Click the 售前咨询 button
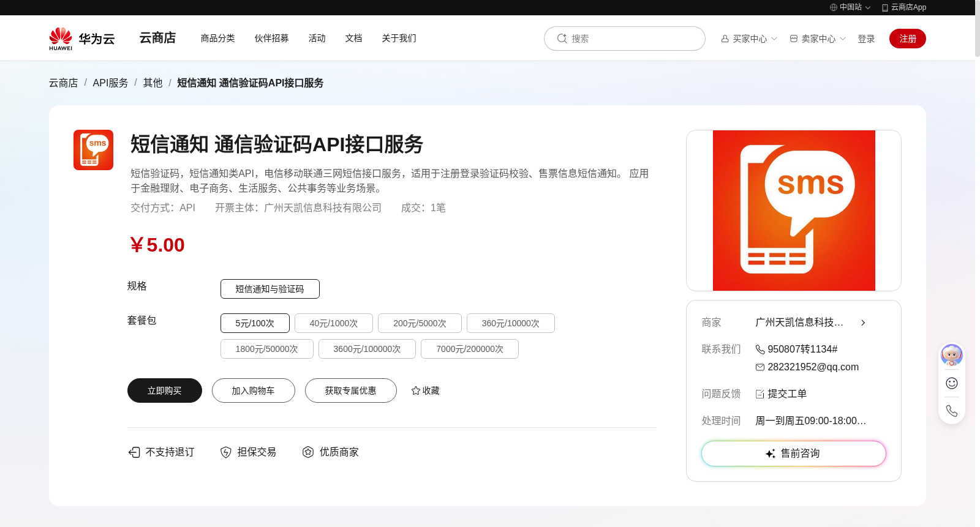The width and height of the screenshot is (980, 527). point(794,454)
